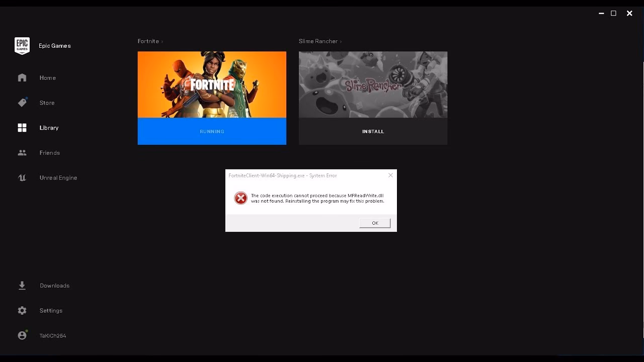Click the Library grid icon
This screenshot has height=362, width=644.
[x=22, y=128]
